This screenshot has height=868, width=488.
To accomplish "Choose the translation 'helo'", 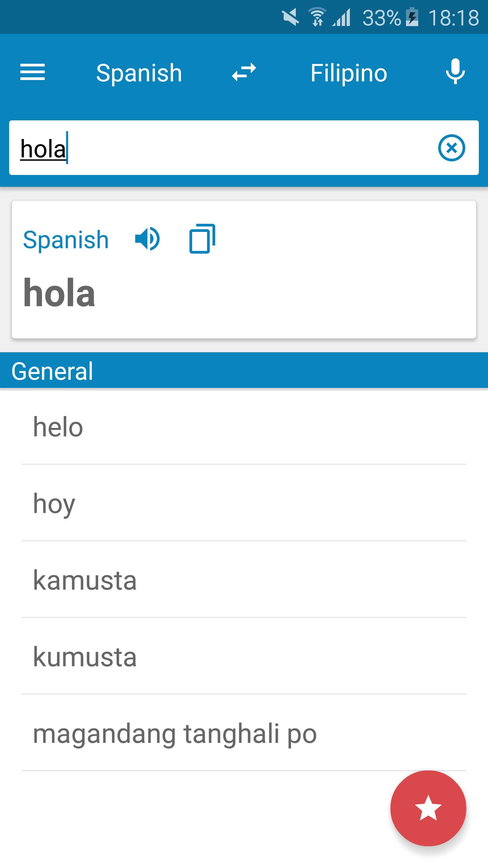I will pos(58,427).
